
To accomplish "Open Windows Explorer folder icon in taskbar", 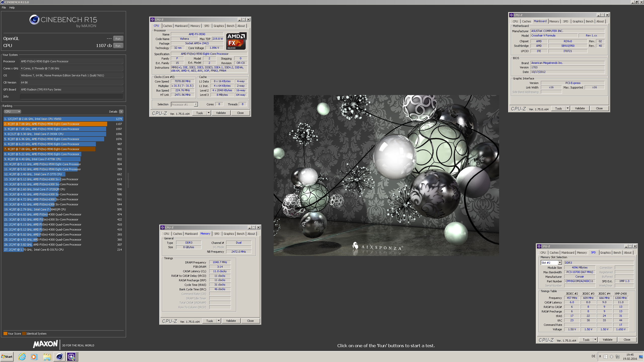I will click(47, 356).
